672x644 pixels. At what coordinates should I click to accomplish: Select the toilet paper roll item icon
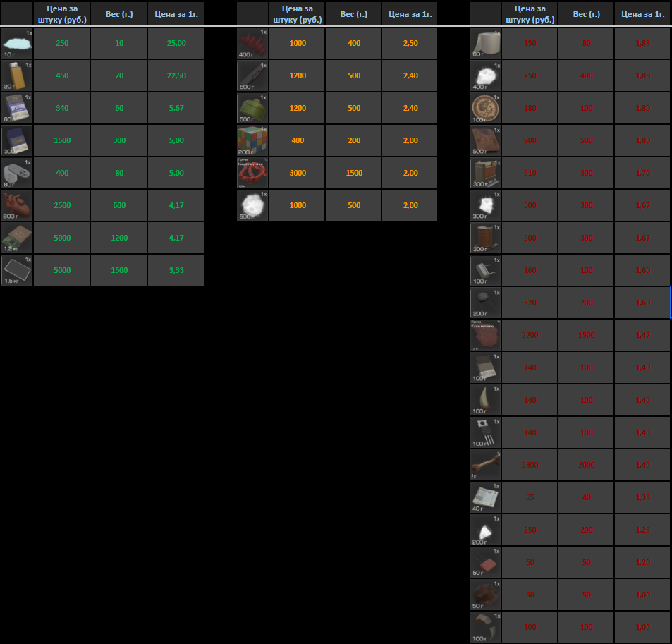[485, 44]
